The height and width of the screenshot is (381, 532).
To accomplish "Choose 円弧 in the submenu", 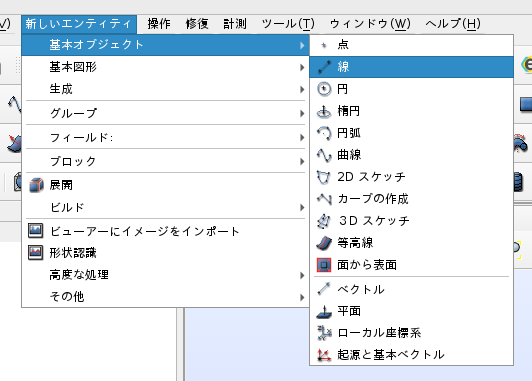I will [411, 133].
